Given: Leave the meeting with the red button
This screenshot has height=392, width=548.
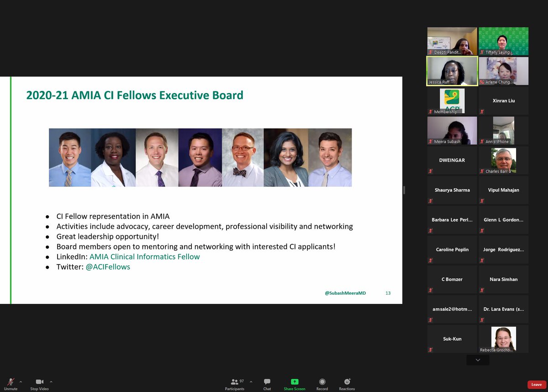Looking at the screenshot, I should (x=537, y=385).
